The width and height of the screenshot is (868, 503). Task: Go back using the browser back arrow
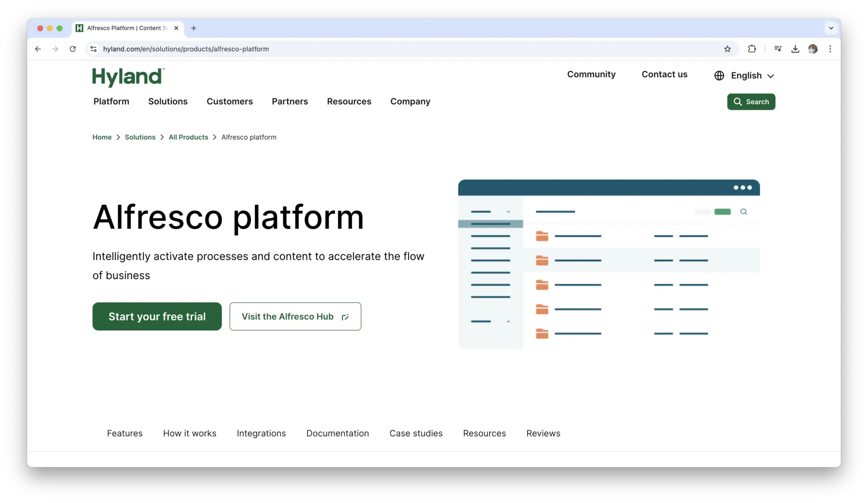coord(38,49)
